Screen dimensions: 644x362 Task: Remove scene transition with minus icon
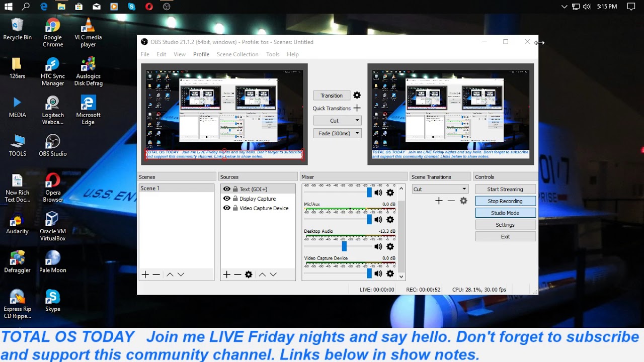point(451,201)
